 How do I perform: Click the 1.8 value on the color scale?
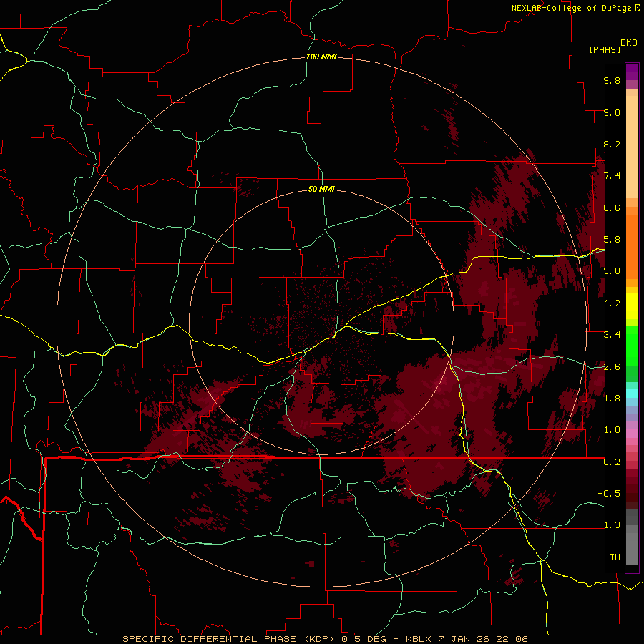click(x=612, y=399)
